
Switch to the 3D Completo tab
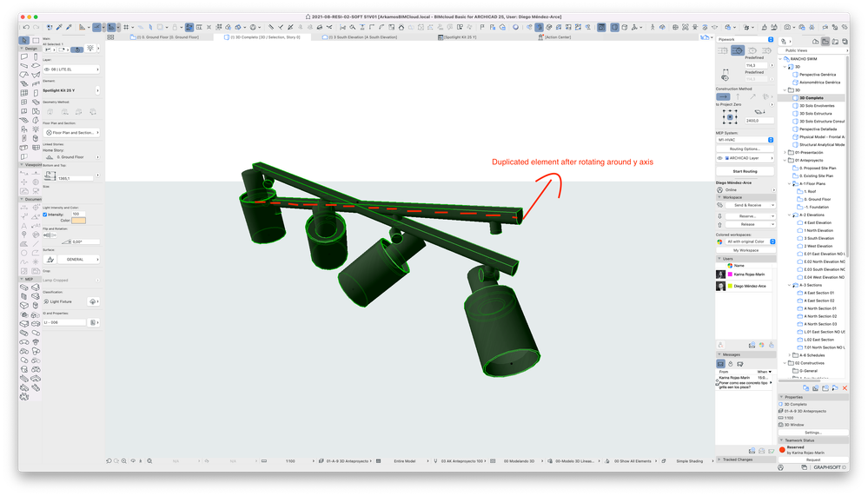coord(262,37)
